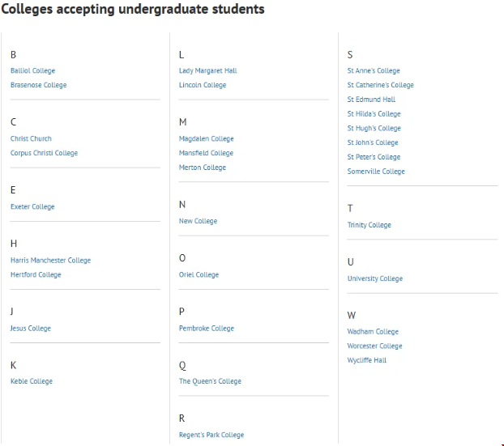Open the Jesus College link
Image resolution: width=504 pixels, height=446 pixels.
point(30,328)
